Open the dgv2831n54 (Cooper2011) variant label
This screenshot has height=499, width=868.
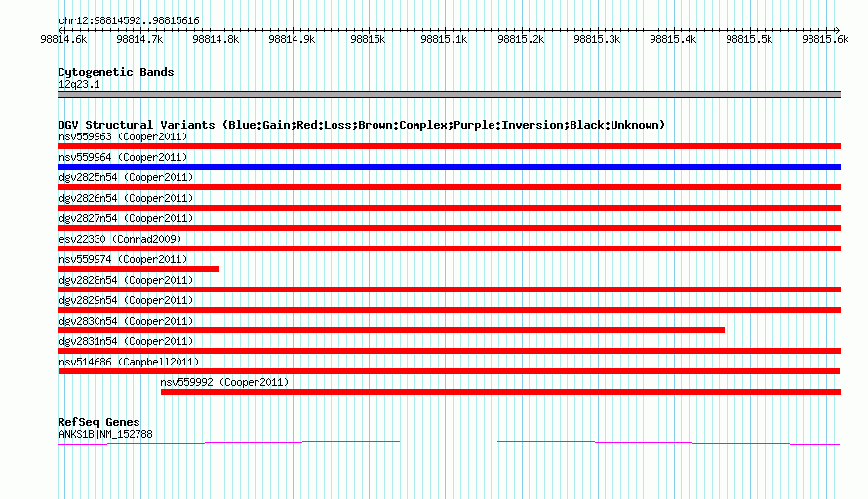click(x=126, y=341)
